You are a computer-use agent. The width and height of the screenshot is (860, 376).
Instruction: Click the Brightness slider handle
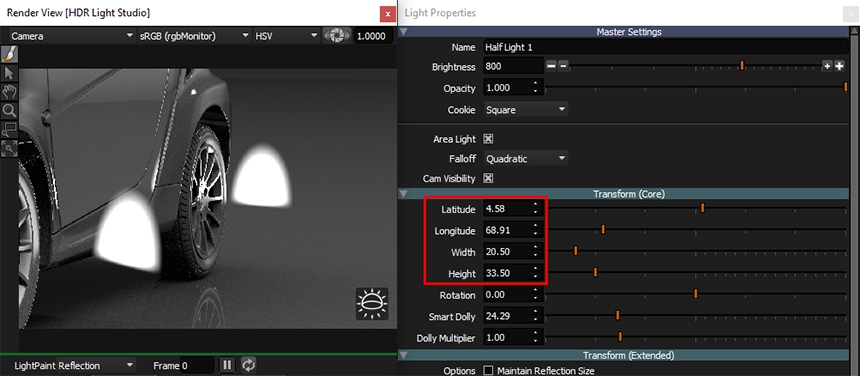pos(742,66)
